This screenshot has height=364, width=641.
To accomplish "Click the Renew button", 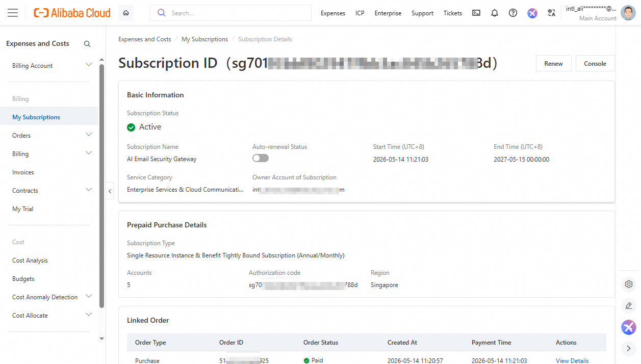I will (554, 64).
